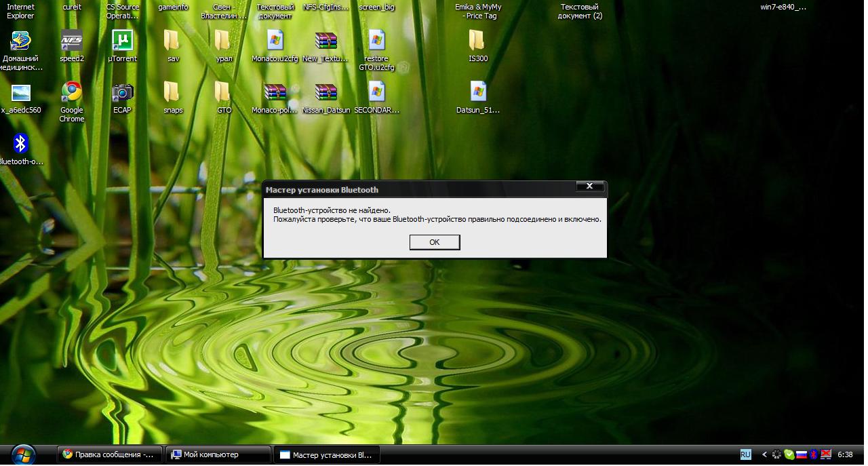Select the ECAP camera shortcut icon
Viewport: 868px width, 466px height.
[122, 92]
